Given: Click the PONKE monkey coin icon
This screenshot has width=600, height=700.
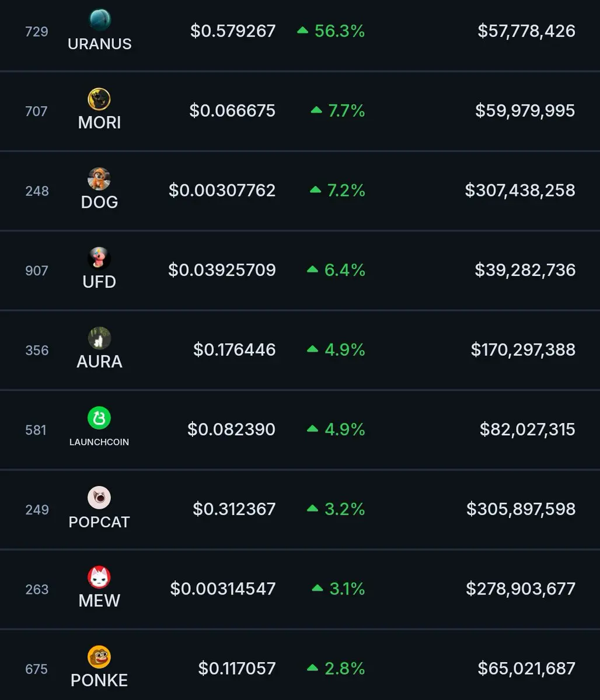Looking at the screenshot, I should tap(99, 657).
